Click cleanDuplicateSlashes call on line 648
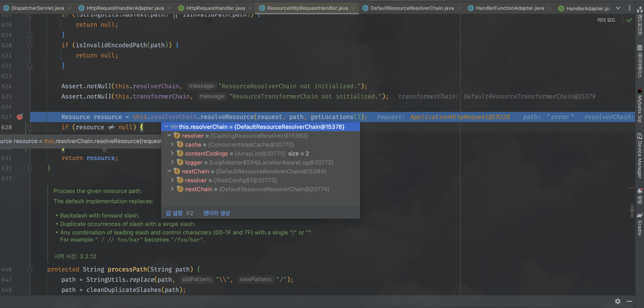Viewport: 644px width, 308px height. coord(124,290)
